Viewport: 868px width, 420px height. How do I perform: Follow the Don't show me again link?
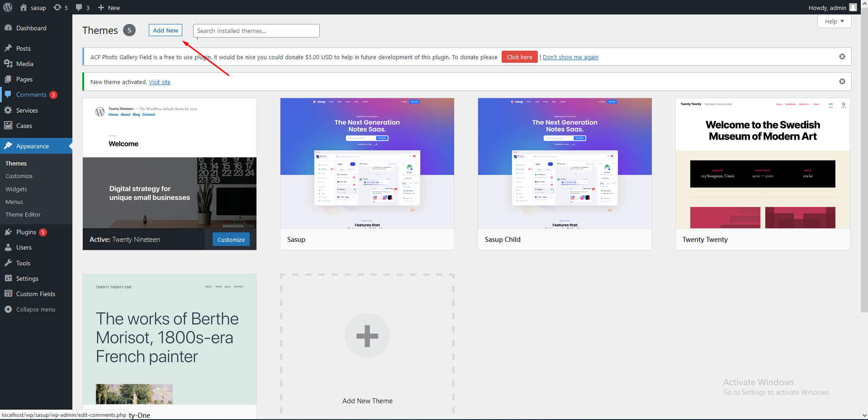[570, 57]
